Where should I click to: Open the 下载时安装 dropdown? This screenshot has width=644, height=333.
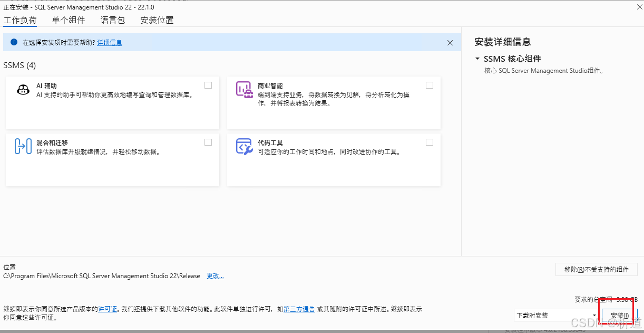556,315
